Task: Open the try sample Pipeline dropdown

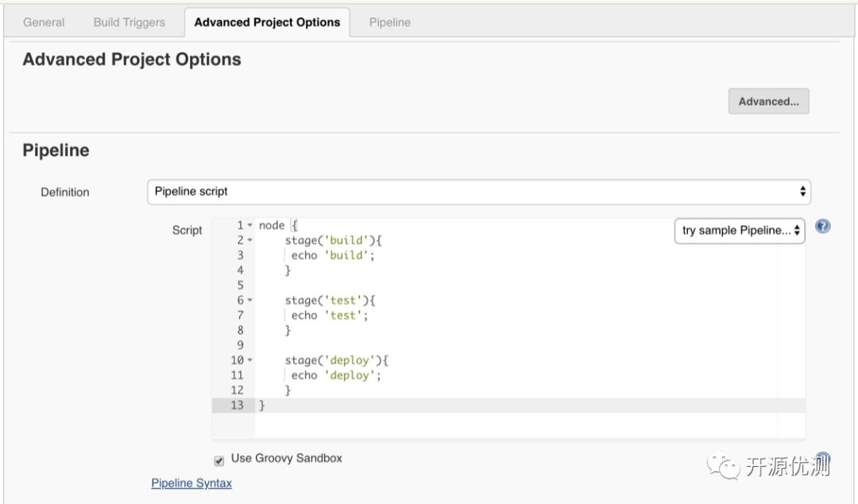Action: [x=740, y=231]
